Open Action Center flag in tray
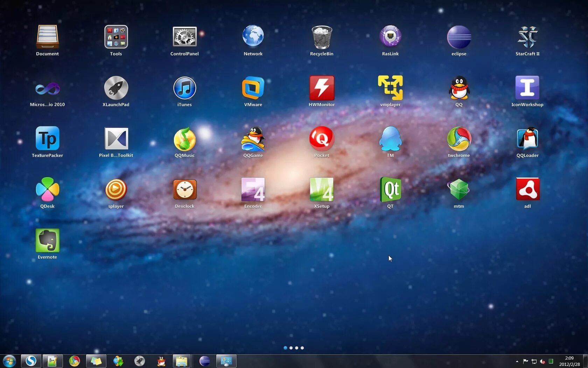Image resolution: width=588 pixels, height=368 pixels. tap(525, 361)
